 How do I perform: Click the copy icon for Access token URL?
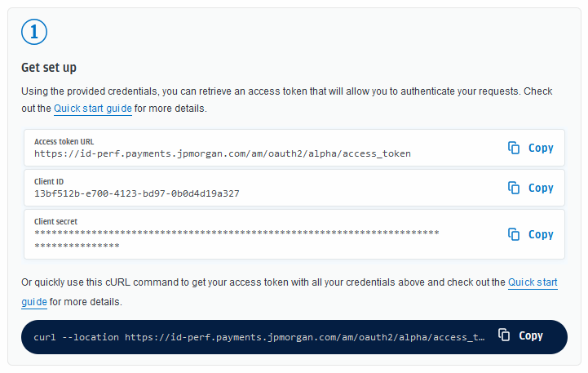pos(514,148)
